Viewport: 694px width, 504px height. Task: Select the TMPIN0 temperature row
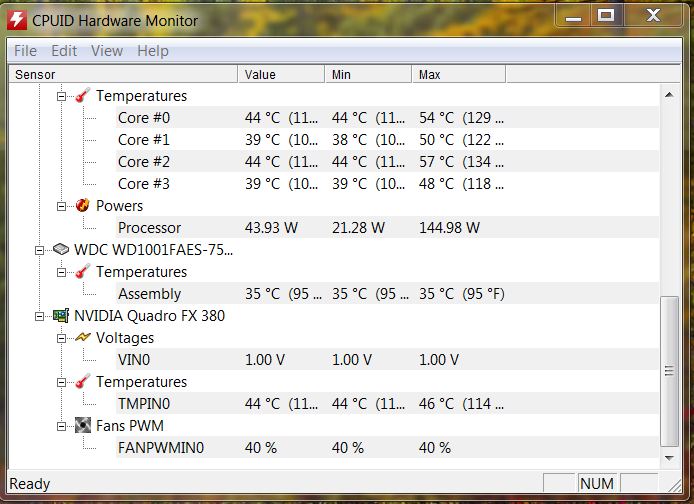[x=387, y=404]
